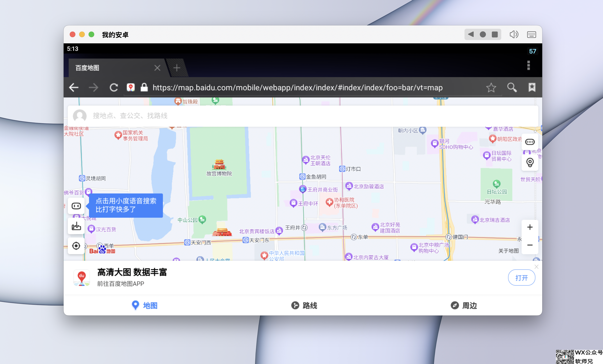Click the browser forward arrow
Image resolution: width=603 pixels, height=364 pixels.
coord(94,88)
